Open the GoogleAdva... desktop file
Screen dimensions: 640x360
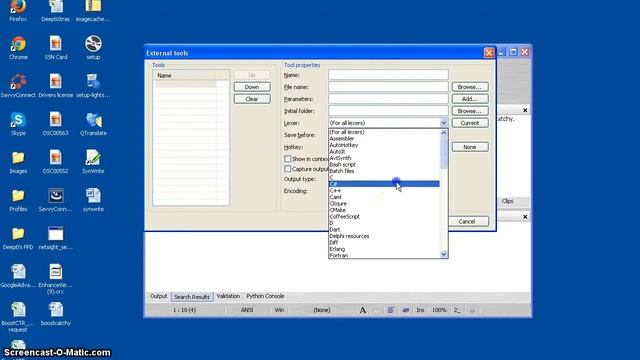(x=18, y=275)
